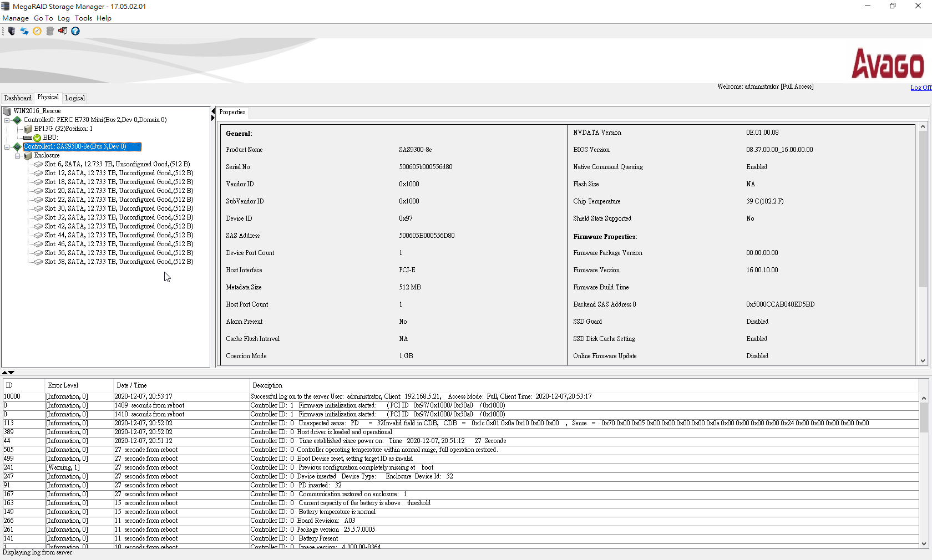The height and width of the screenshot is (560, 932).
Task: Click the blue Refresh arrows icon
Action: [x=24, y=31]
